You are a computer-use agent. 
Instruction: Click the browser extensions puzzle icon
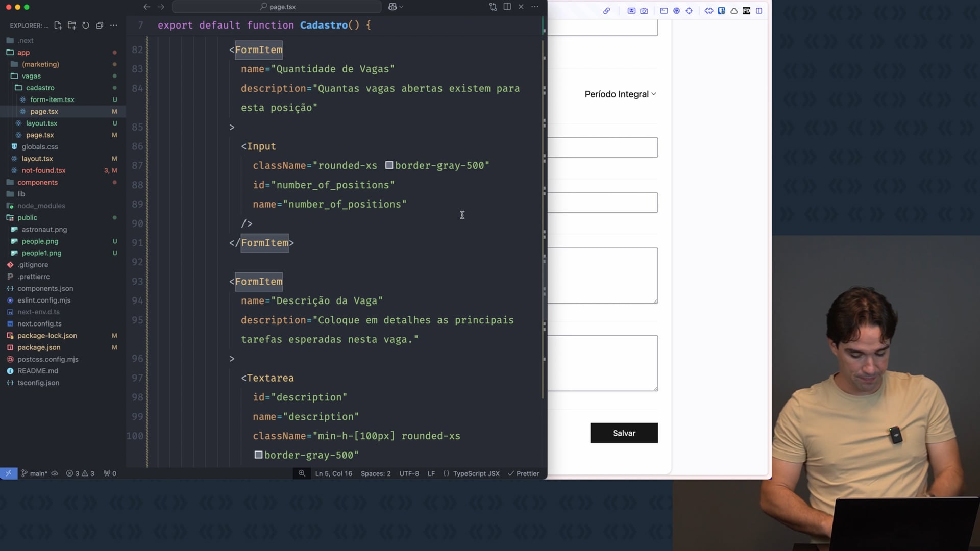click(x=709, y=11)
